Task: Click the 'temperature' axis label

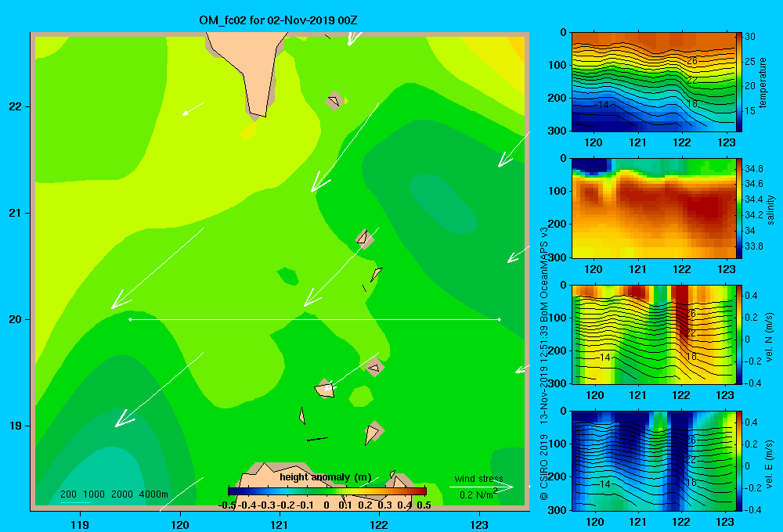Action: [763, 82]
